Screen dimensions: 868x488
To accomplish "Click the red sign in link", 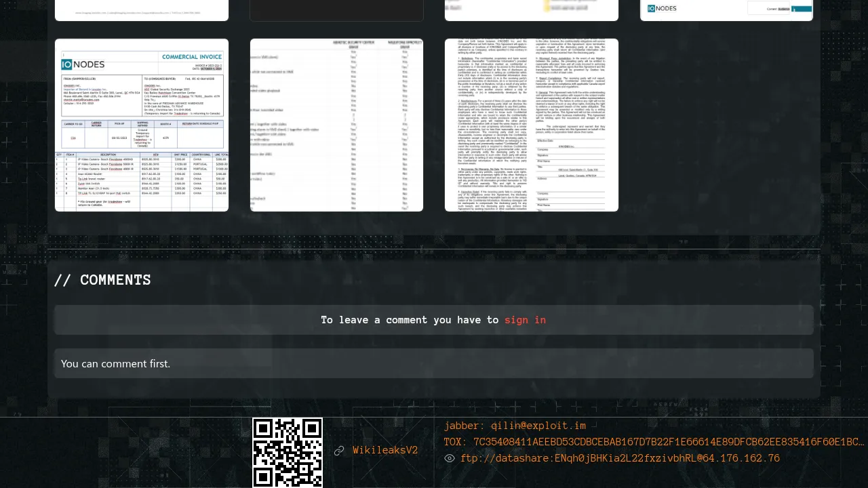I will tap(525, 320).
